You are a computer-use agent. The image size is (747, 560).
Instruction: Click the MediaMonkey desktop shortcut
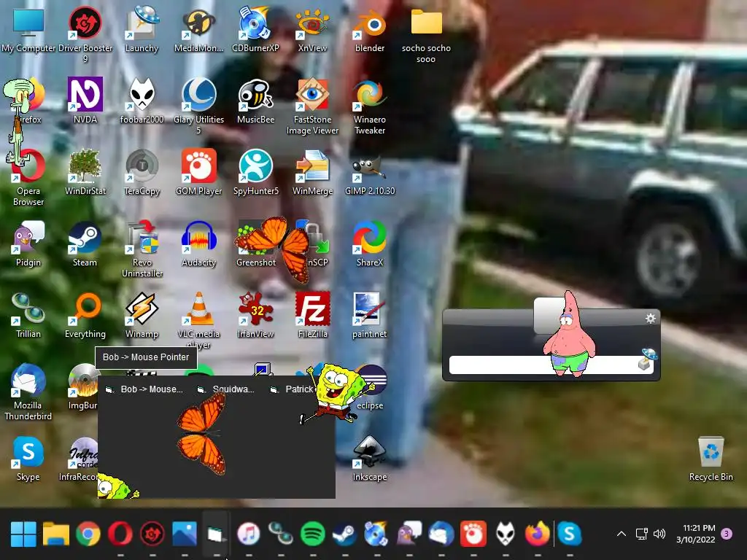pyautogui.click(x=198, y=29)
